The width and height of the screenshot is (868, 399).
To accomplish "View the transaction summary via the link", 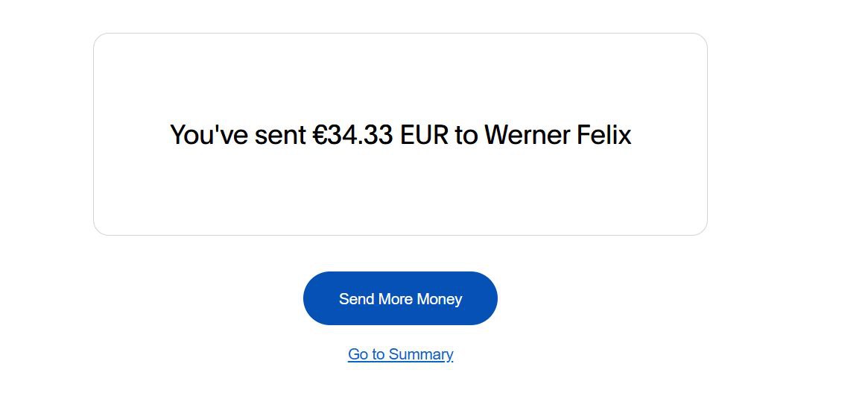I will [400, 354].
